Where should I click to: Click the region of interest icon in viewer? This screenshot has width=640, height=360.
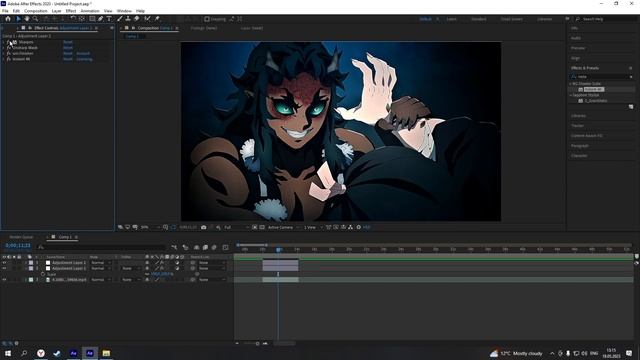pyautogui.click(x=255, y=227)
